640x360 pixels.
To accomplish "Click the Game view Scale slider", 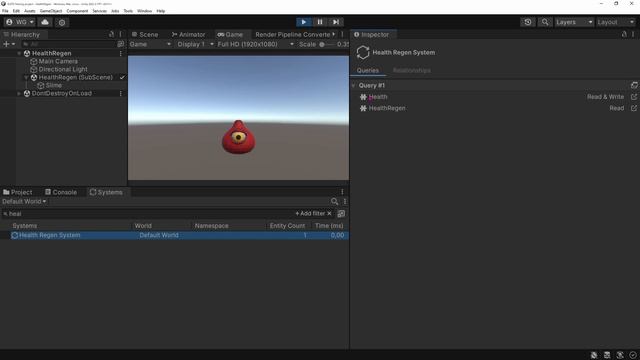I will tap(327, 44).
